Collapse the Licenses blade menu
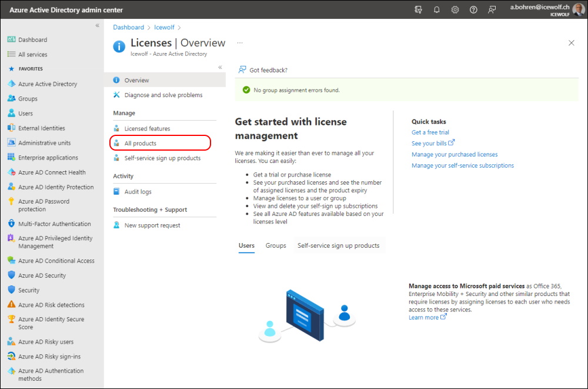Image resolution: width=588 pixels, height=389 pixels. click(x=220, y=67)
